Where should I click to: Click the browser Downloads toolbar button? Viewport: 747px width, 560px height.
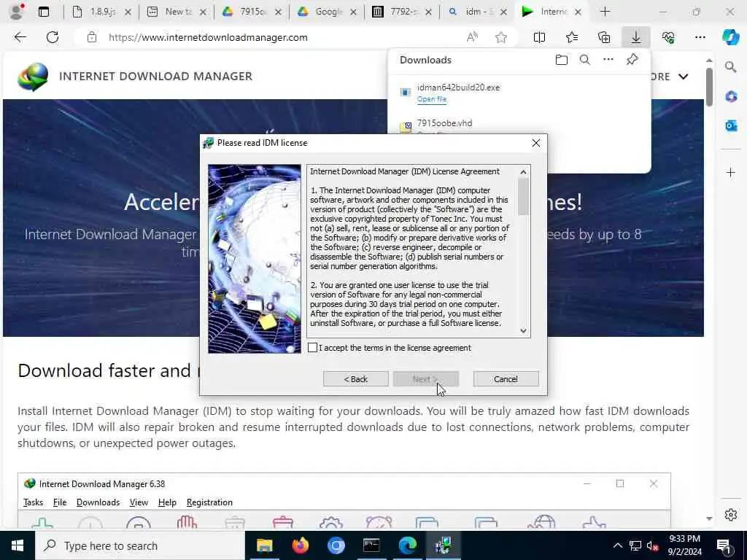tap(636, 37)
